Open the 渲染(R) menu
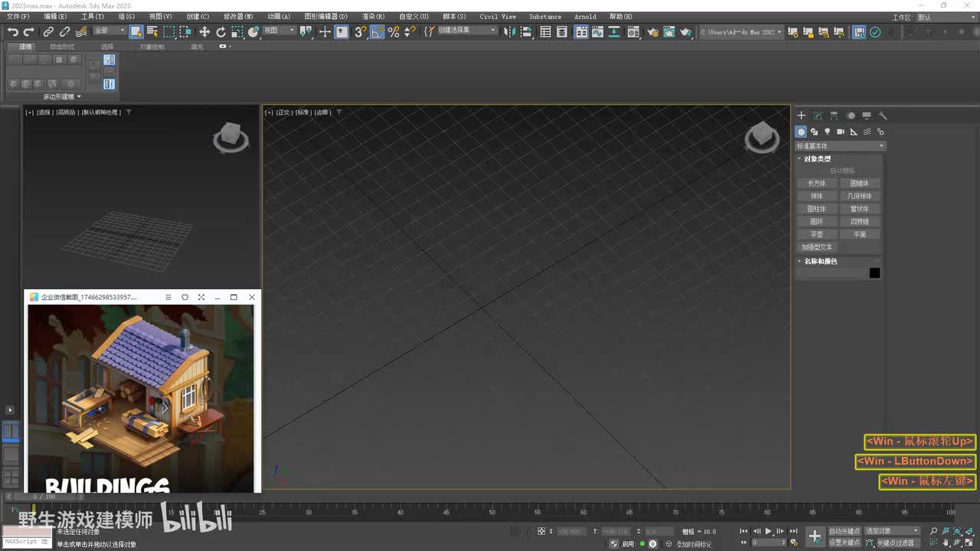Image resolution: width=980 pixels, height=551 pixels. click(x=373, y=16)
